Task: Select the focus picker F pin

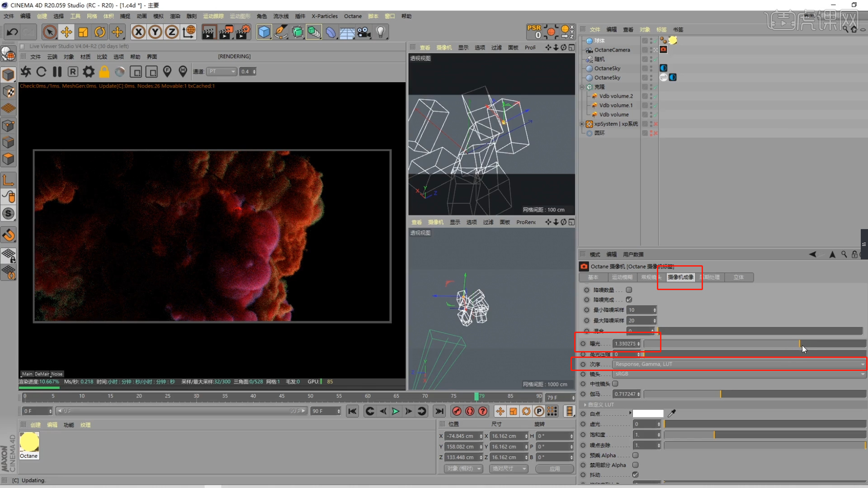Action: coord(167,72)
